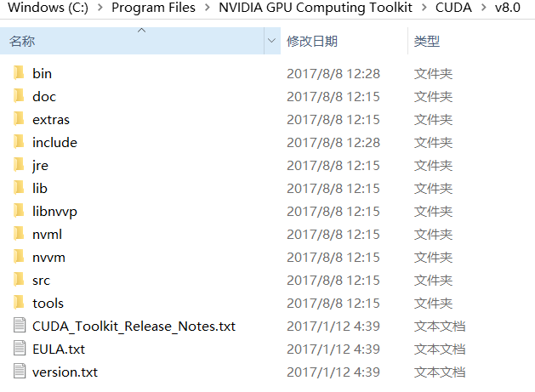
Task: Click CUDA_Toolkit_Release_Notes.txt file icon
Action: 20,325
